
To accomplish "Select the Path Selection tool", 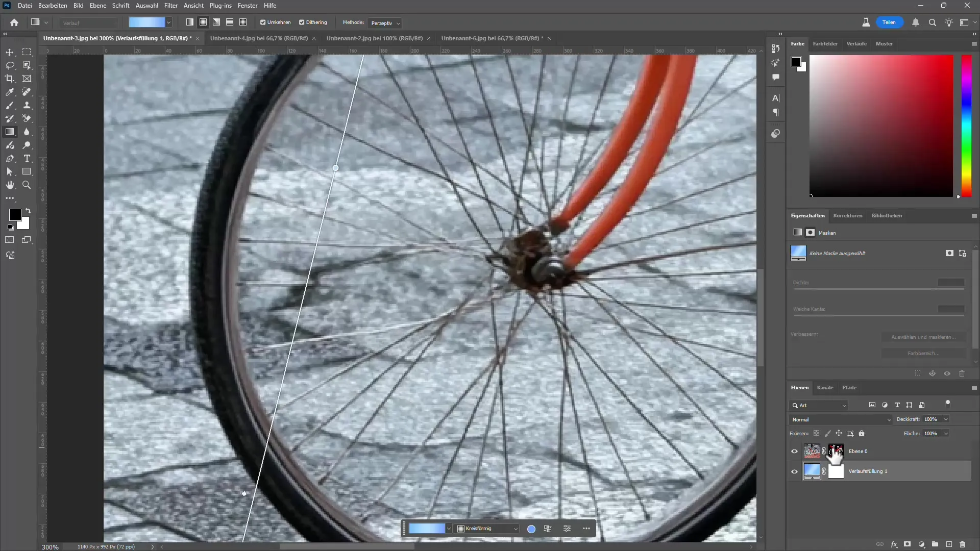I will [x=10, y=172].
